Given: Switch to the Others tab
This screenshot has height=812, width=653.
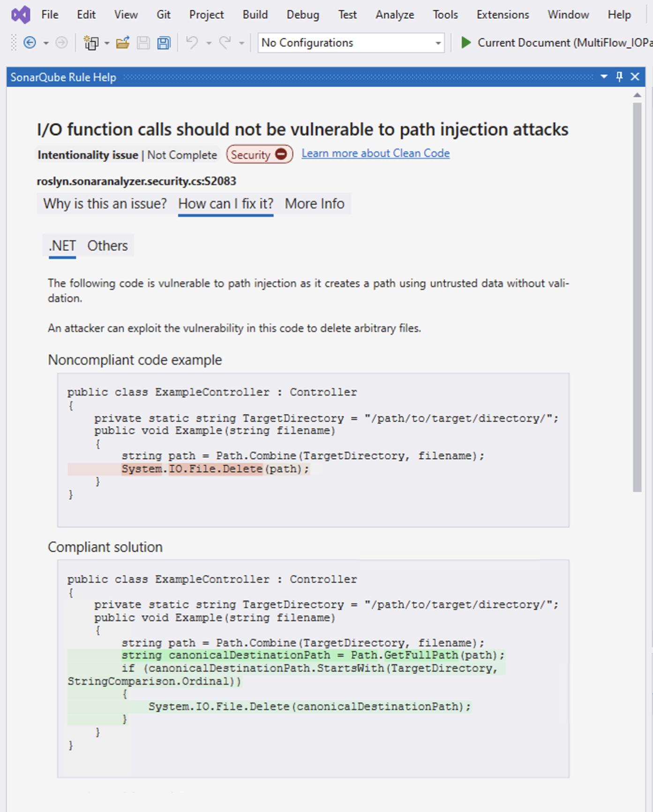Looking at the screenshot, I should [107, 246].
